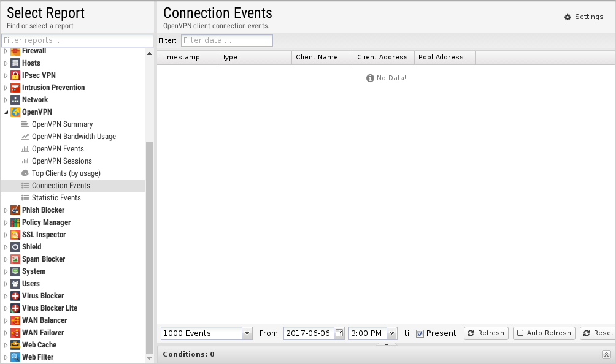
Task: Click the Statistic Events list icon
Action: point(25,198)
